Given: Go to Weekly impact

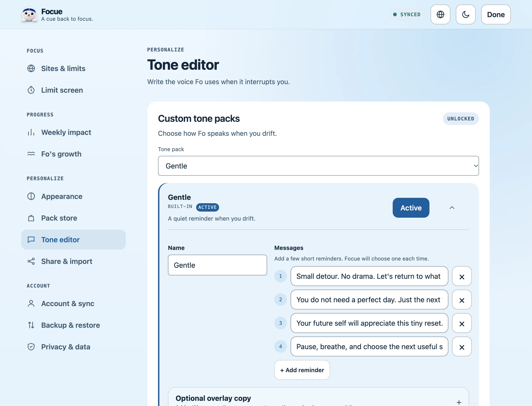Looking at the screenshot, I should click(73, 132).
